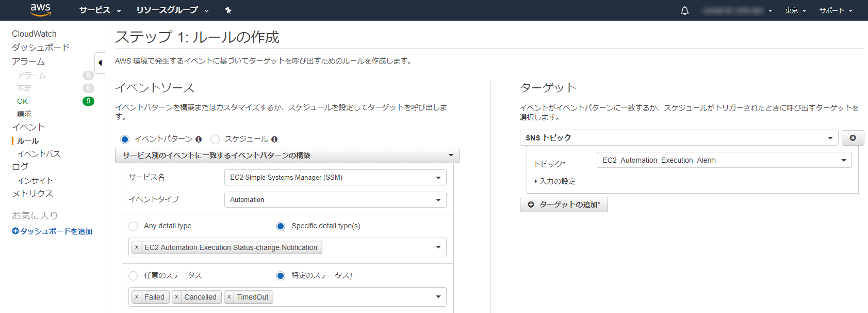The height and width of the screenshot is (313, 868).
Task: Select the スケジュール radio button
Action: 215,139
